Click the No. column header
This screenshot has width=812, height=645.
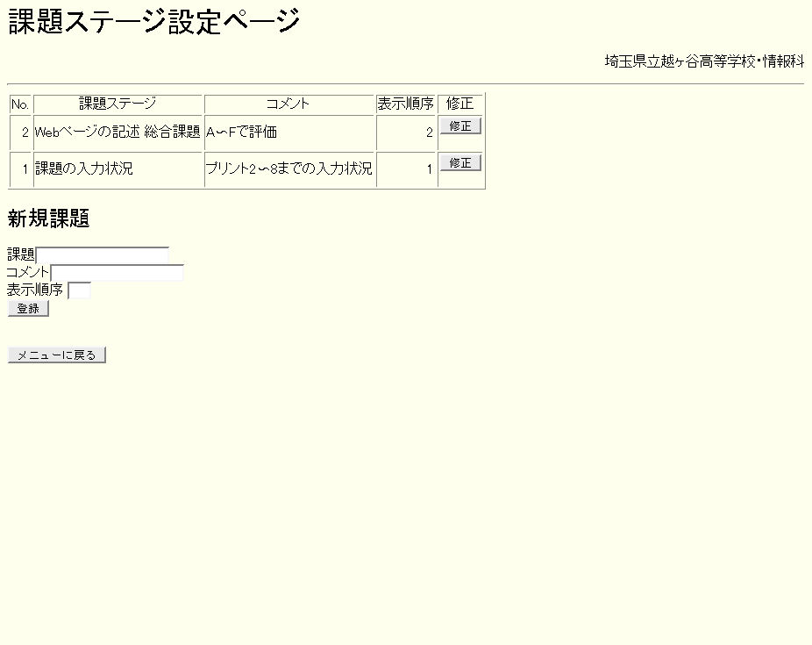coord(20,104)
